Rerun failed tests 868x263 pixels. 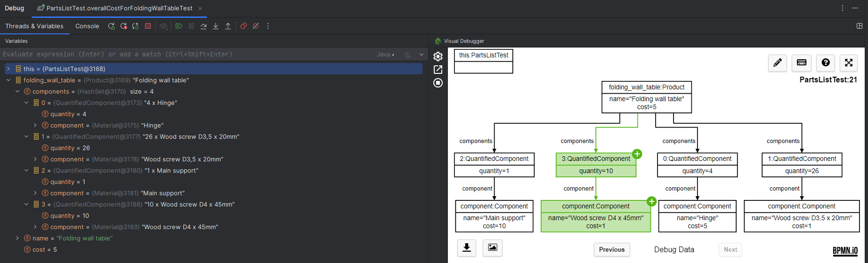(123, 26)
